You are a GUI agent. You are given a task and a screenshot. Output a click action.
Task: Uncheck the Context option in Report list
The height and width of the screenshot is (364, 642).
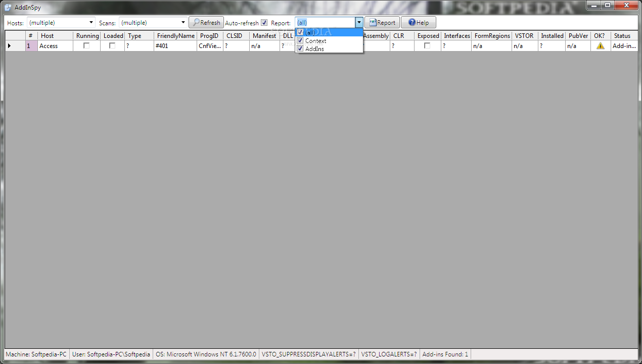point(300,40)
